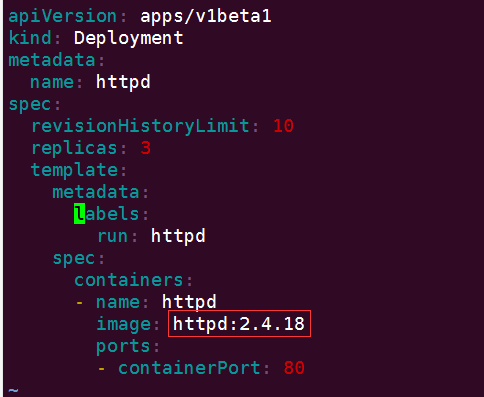The width and height of the screenshot is (484, 397).
Task: Click the image key
Action: pyautogui.click(x=123, y=324)
